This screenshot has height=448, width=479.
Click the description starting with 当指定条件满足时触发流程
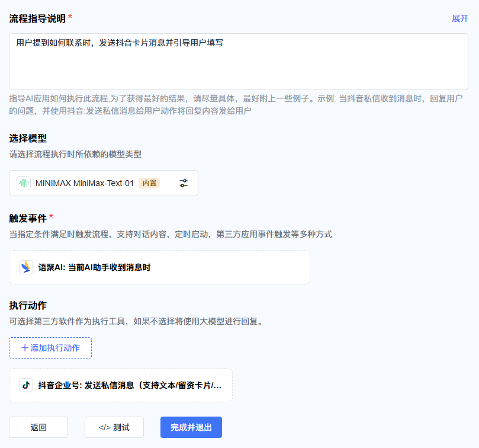click(x=171, y=234)
